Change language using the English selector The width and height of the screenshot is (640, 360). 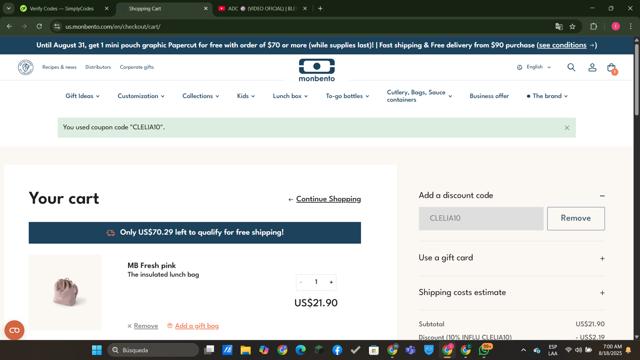[534, 67]
